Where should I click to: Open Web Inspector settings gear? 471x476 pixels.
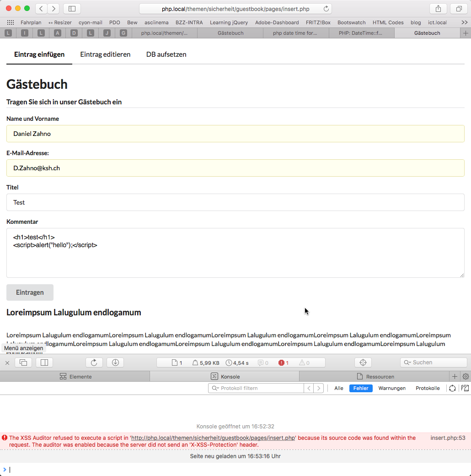point(466,377)
